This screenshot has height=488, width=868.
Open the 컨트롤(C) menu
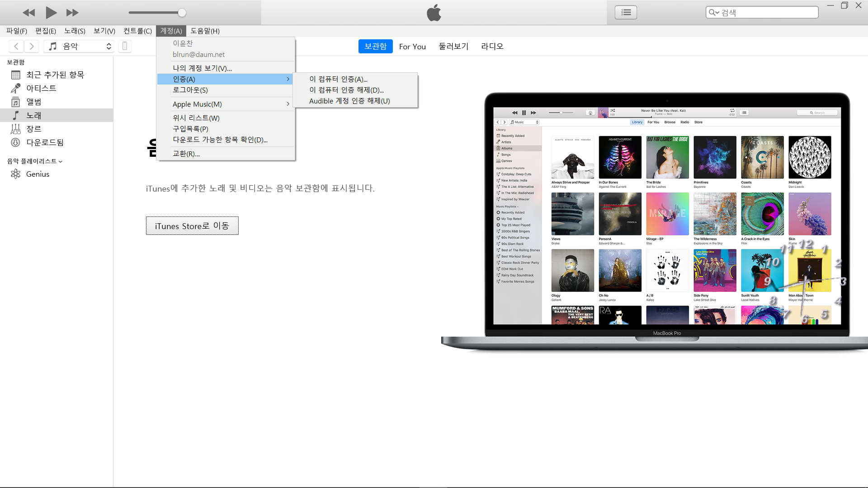tap(137, 31)
